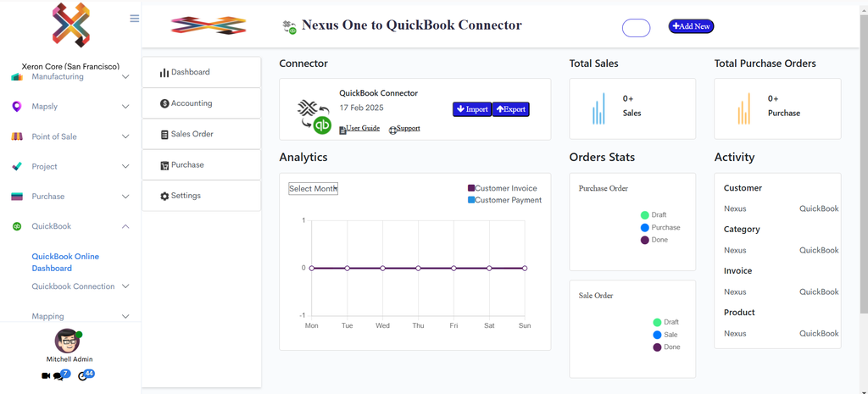This screenshot has height=394, width=868.
Task: Click the Export button
Action: [x=511, y=109]
